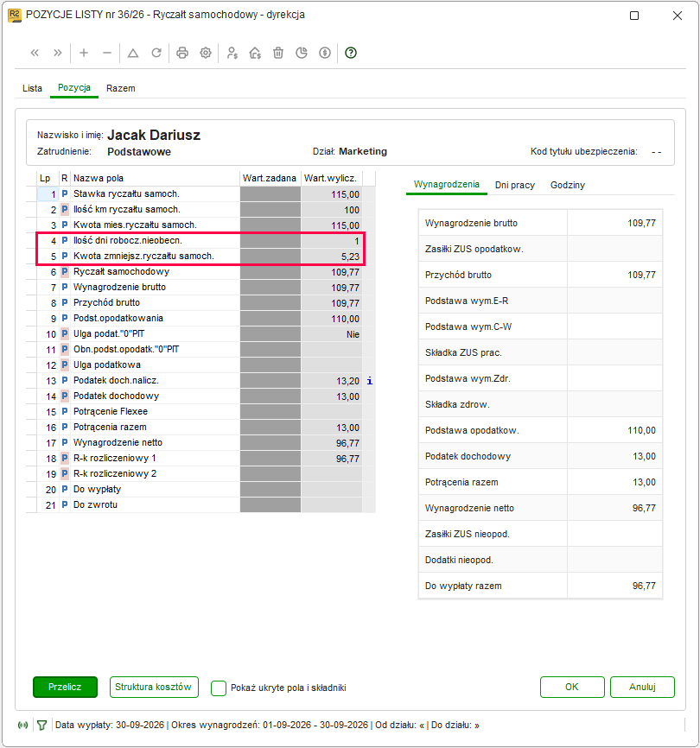Screen dimensions: 700x748
Task: Click the triangle toolbar icon
Action: coord(133,53)
